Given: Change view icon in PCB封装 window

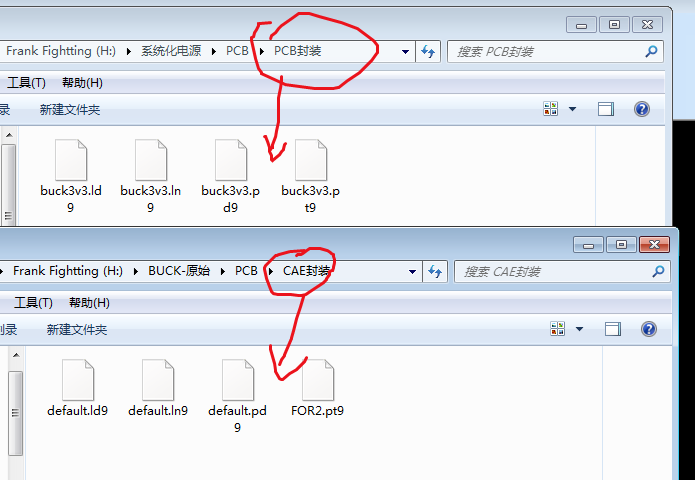Looking at the screenshot, I should click(x=551, y=109).
